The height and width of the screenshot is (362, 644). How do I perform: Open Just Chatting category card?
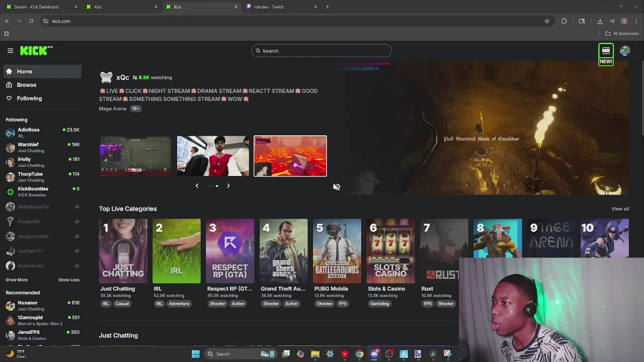click(x=123, y=251)
